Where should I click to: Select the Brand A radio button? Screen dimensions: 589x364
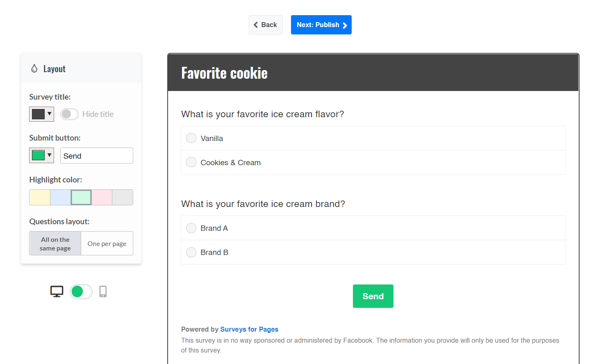pyautogui.click(x=191, y=228)
